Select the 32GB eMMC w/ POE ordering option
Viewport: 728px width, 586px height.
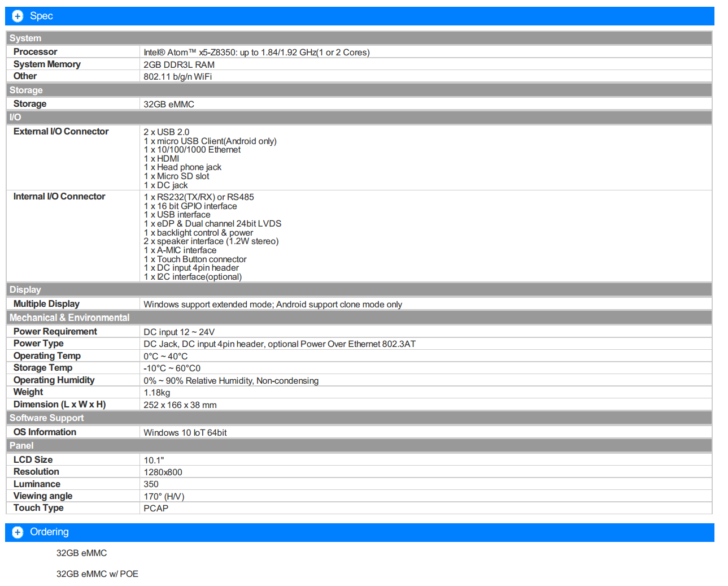click(97, 574)
